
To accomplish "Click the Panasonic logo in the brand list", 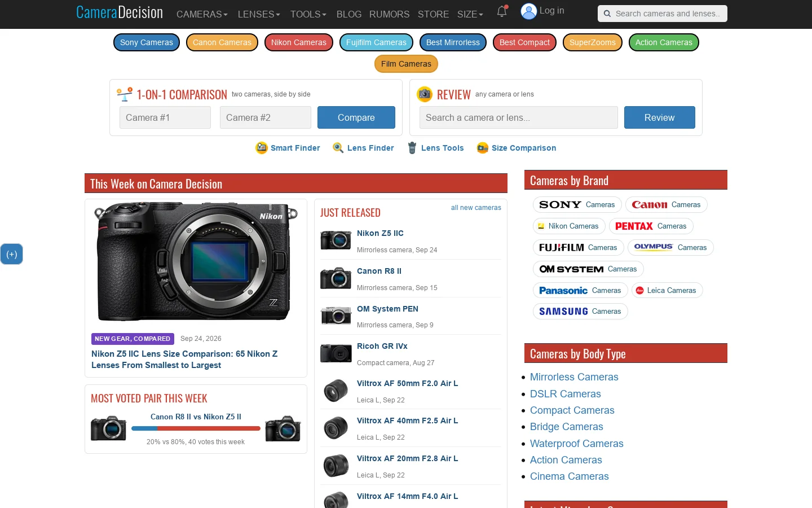I will (563, 291).
